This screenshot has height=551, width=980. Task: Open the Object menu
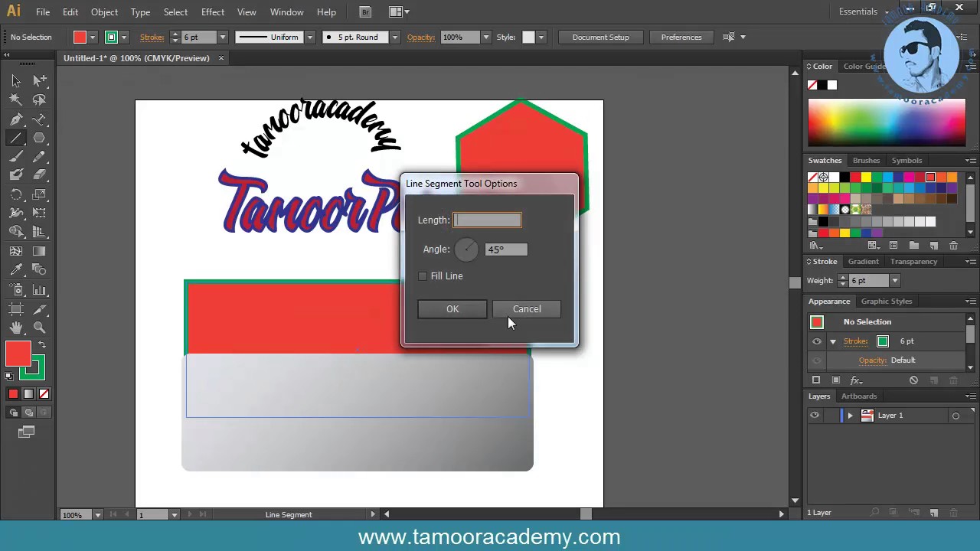pos(104,12)
